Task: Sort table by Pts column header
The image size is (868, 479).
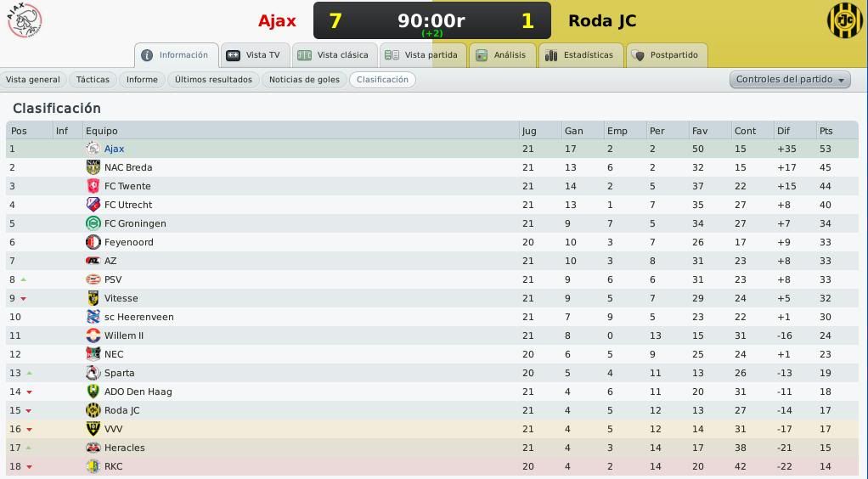Action: (826, 131)
